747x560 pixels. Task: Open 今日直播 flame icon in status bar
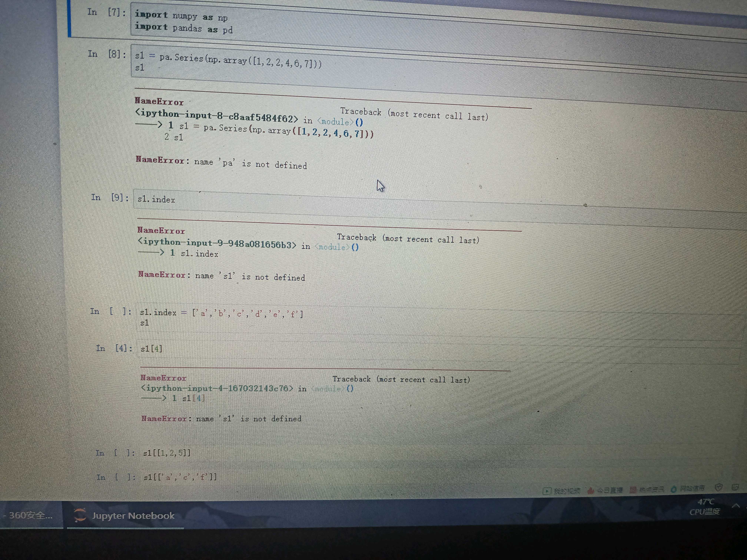click(591, 491)
